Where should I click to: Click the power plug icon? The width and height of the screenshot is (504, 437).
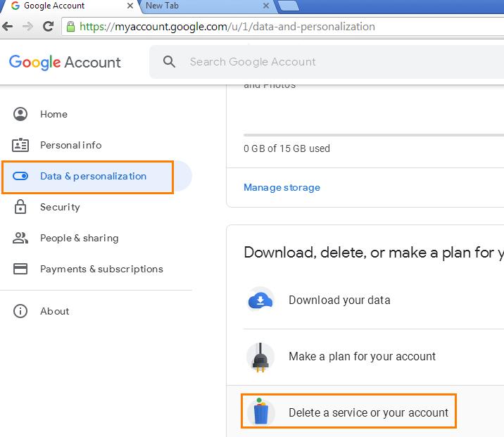click(x=260, y=357)
